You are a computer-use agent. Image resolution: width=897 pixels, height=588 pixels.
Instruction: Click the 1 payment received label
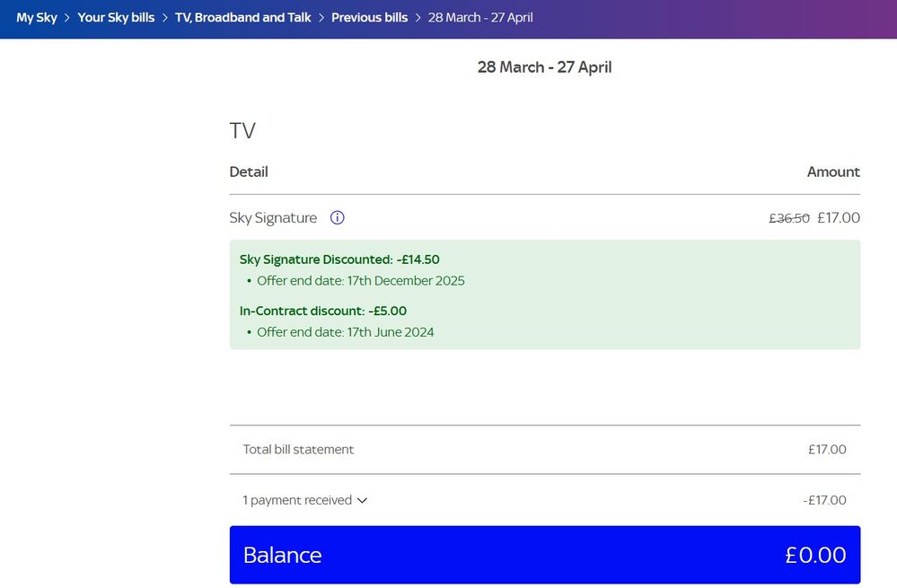tap(297, 501)
